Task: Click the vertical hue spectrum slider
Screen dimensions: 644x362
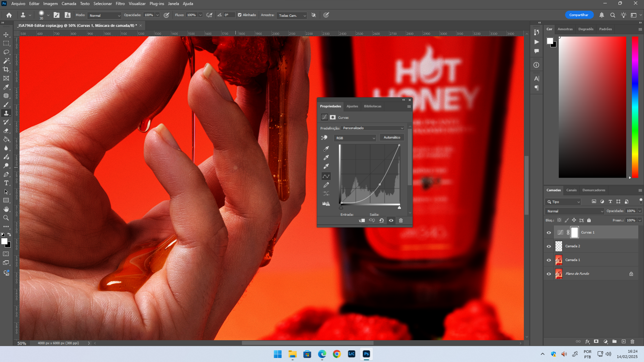Action: pyautogui.click(x=635, y=107)
